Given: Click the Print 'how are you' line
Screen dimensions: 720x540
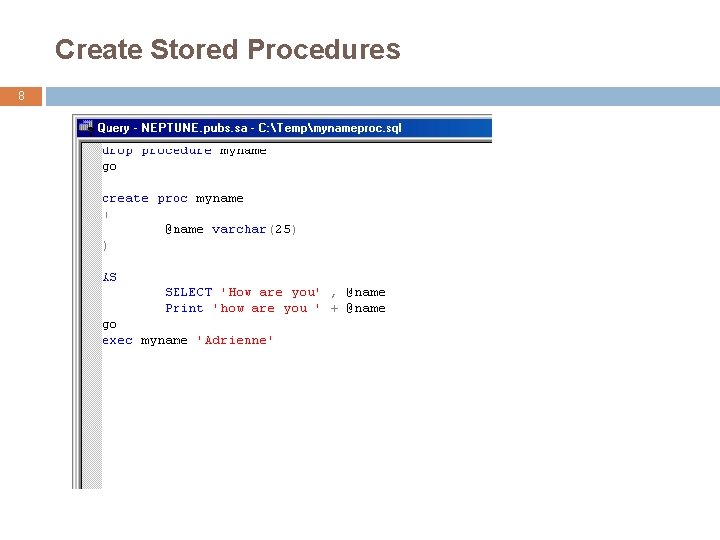Looking at the screenshot, I should (x=275, y=308).
